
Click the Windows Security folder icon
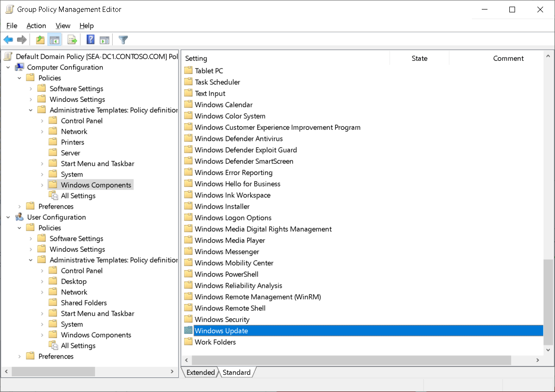(x=188, y=319)
